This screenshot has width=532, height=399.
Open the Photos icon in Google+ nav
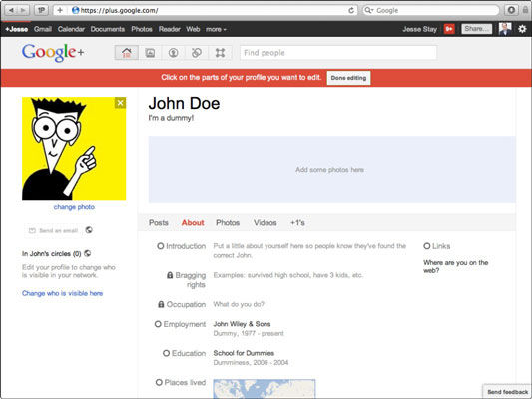(x=150, y=53)
